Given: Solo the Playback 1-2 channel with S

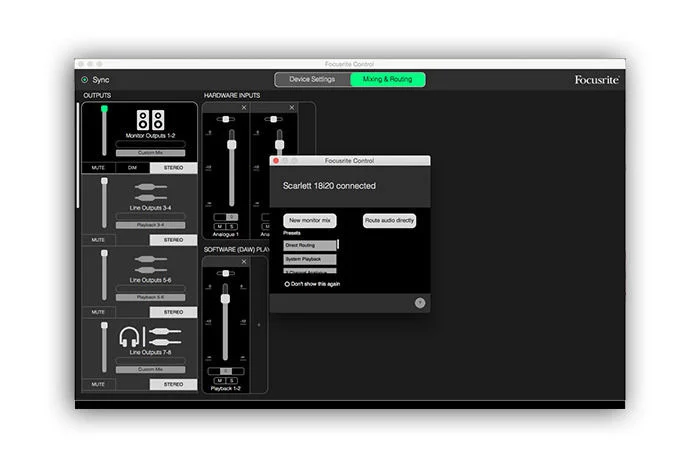Looking at the screenshot, I should [232, 380].
